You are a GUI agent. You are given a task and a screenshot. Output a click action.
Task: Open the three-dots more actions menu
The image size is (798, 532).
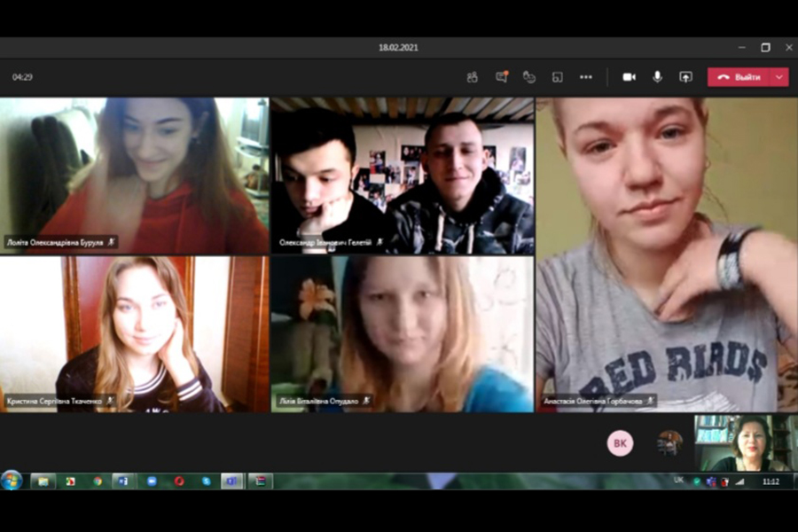pos(586,77)
